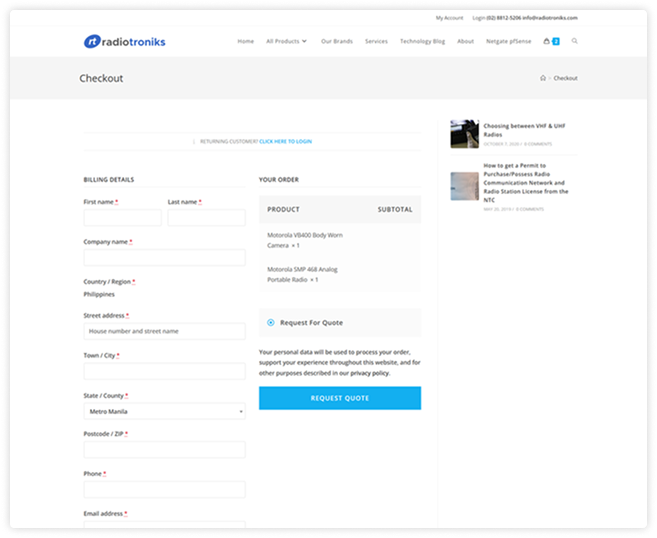Viewport: 657px width, 538px height.
Task: Open Technology Blog menu item
Action: point(422,41)
